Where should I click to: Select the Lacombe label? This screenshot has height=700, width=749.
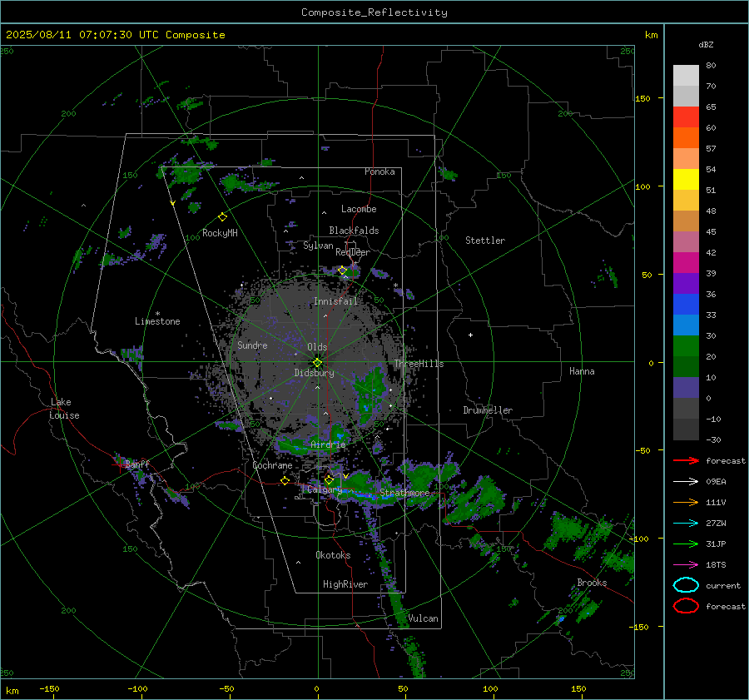(x=359, y=209)
